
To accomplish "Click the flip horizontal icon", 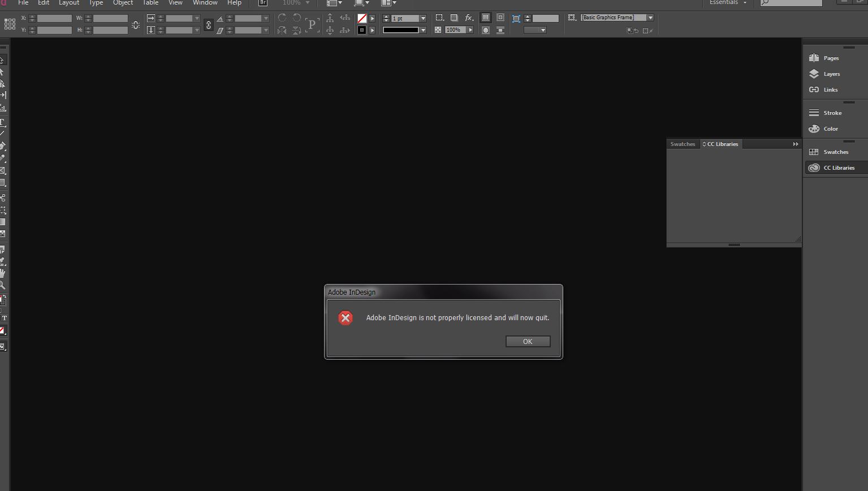I will pyautogui.click(x=282, y=30).
